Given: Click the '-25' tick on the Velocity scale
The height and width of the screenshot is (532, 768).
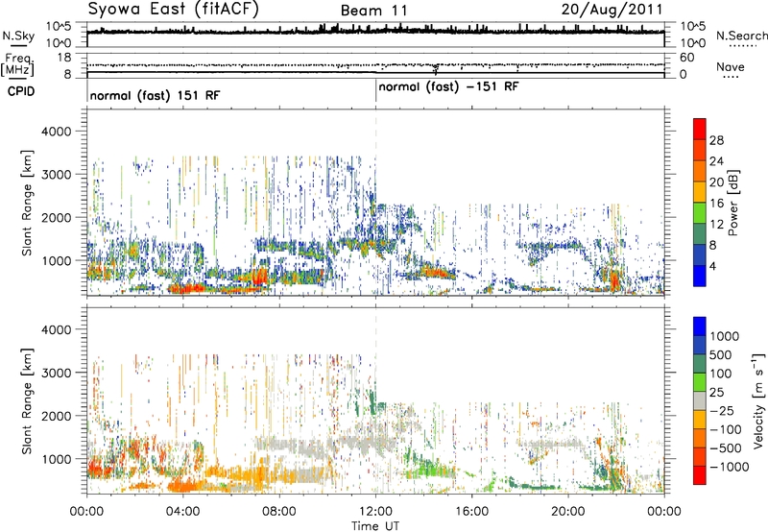Looking at the screenshot, I should pos(724,410).
